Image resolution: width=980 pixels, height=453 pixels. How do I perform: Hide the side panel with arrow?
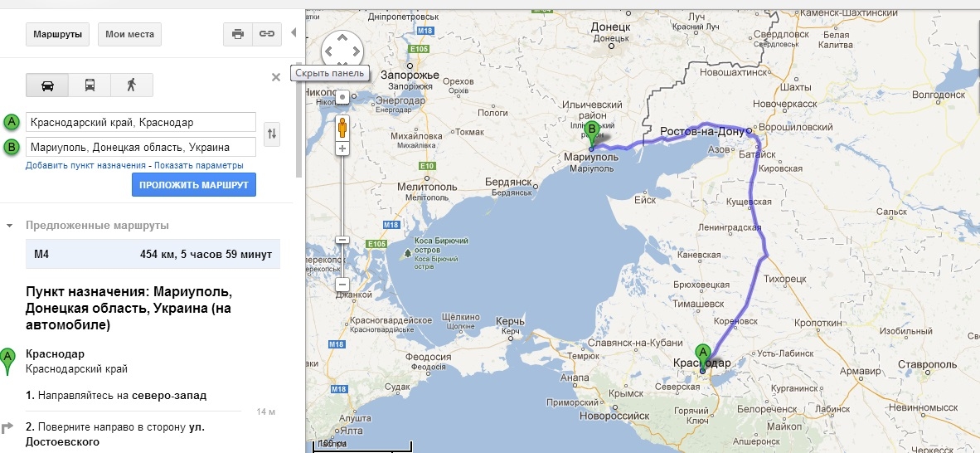coord(294,32)
